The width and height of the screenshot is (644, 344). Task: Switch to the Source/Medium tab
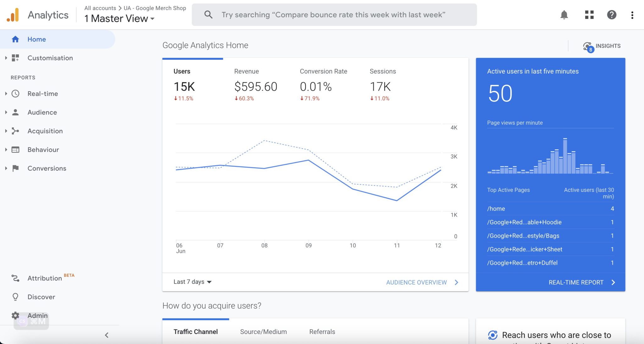point(264,332)
